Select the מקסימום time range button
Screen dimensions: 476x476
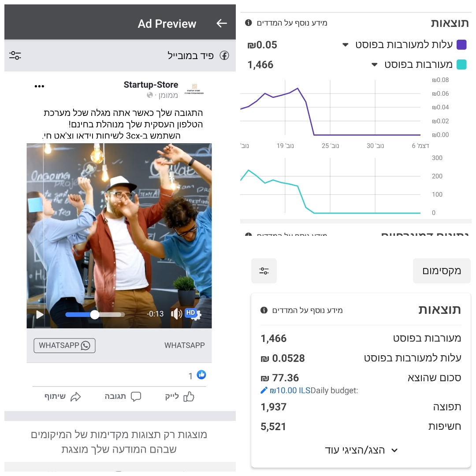pos(442,271)
